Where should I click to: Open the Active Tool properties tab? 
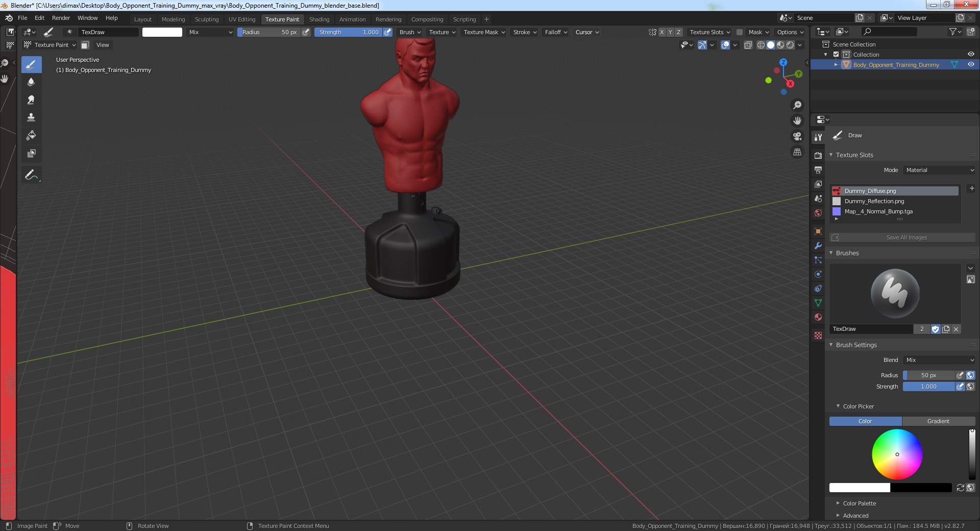click(x=818, y=137)
